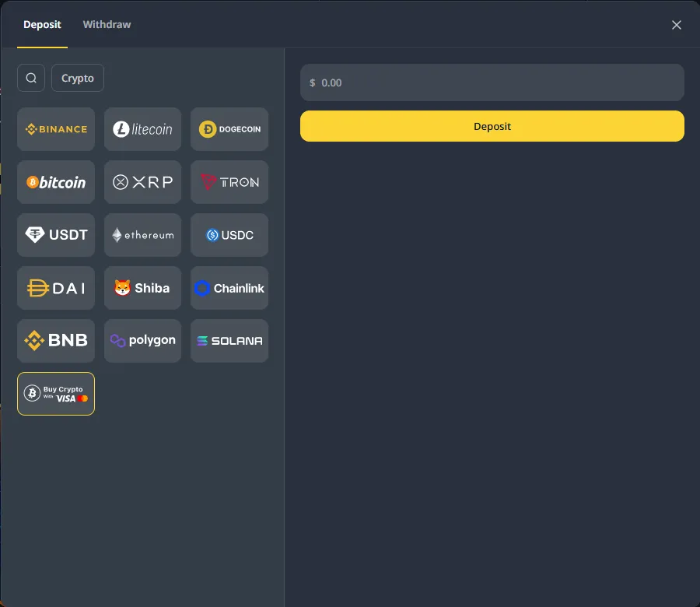
Task: Choose USDC deposit option
Action: pyautogui.click(x=229, y=235)
